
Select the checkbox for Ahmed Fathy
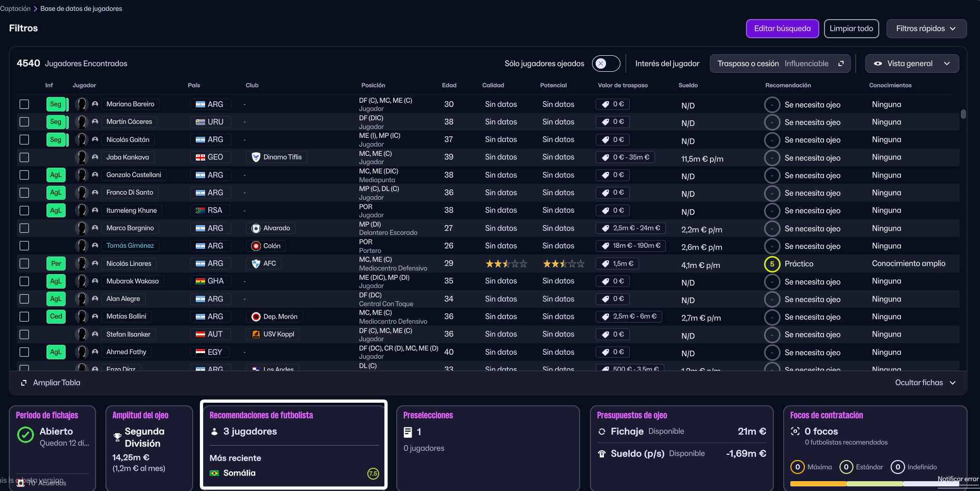(24, 352)
